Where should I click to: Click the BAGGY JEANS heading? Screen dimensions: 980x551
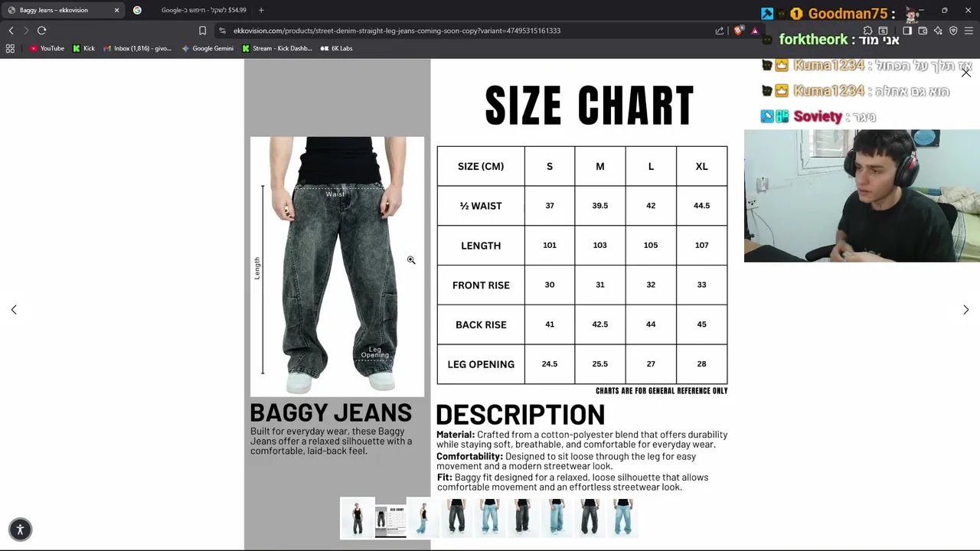[x=331, y=412]
